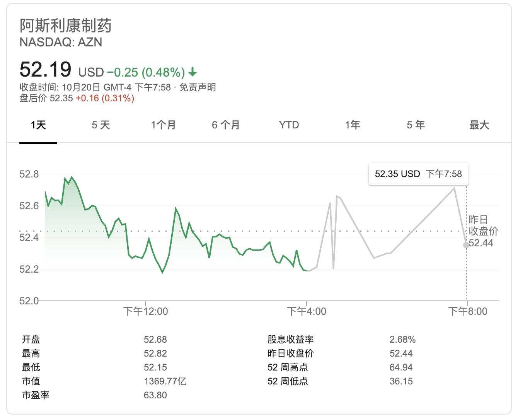
Task: Click the −0.25 (0.48%) change value
Action: [x=146, y=72]
